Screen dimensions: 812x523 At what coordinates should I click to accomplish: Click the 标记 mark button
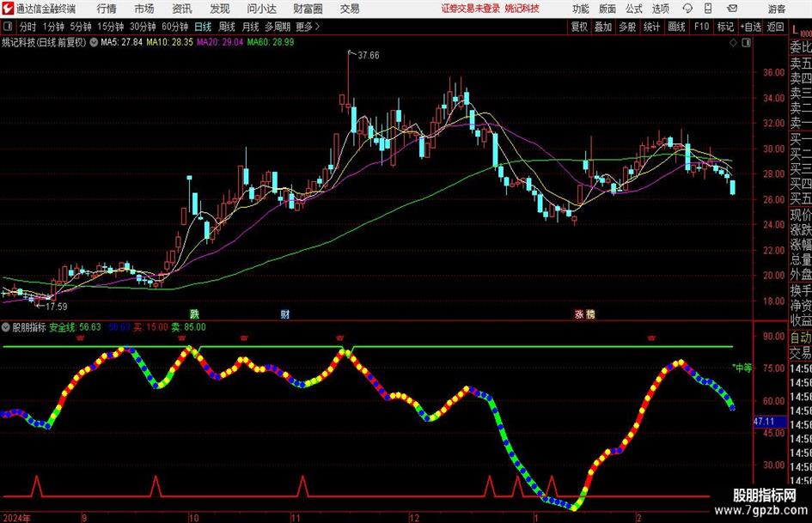[x=725, y=27]
